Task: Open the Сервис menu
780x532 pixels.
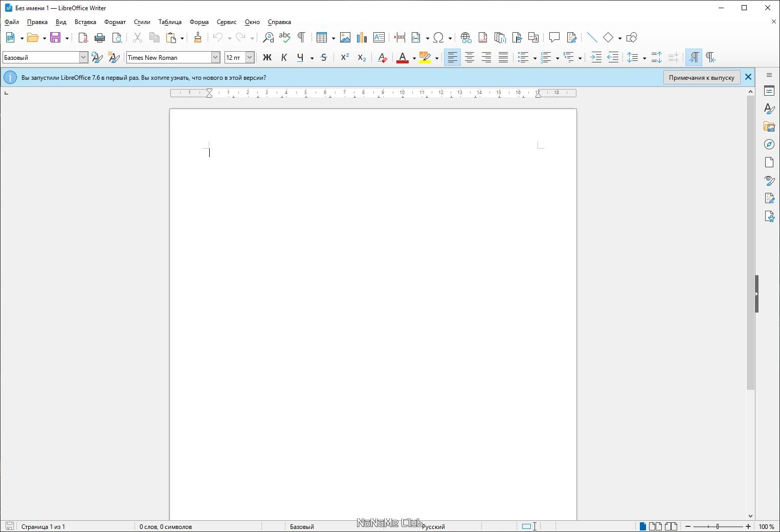Action: [x=227, y=22]
